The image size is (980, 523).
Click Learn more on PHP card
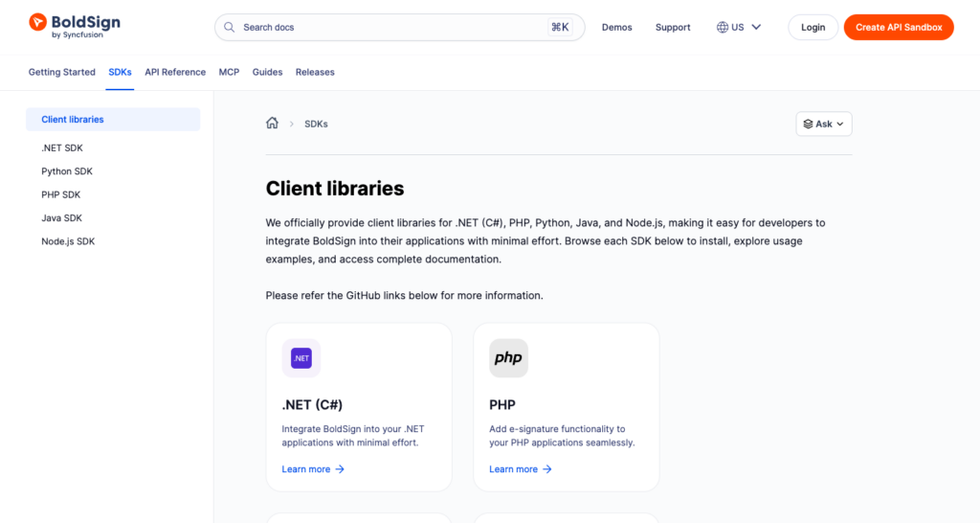pos(520,469)
